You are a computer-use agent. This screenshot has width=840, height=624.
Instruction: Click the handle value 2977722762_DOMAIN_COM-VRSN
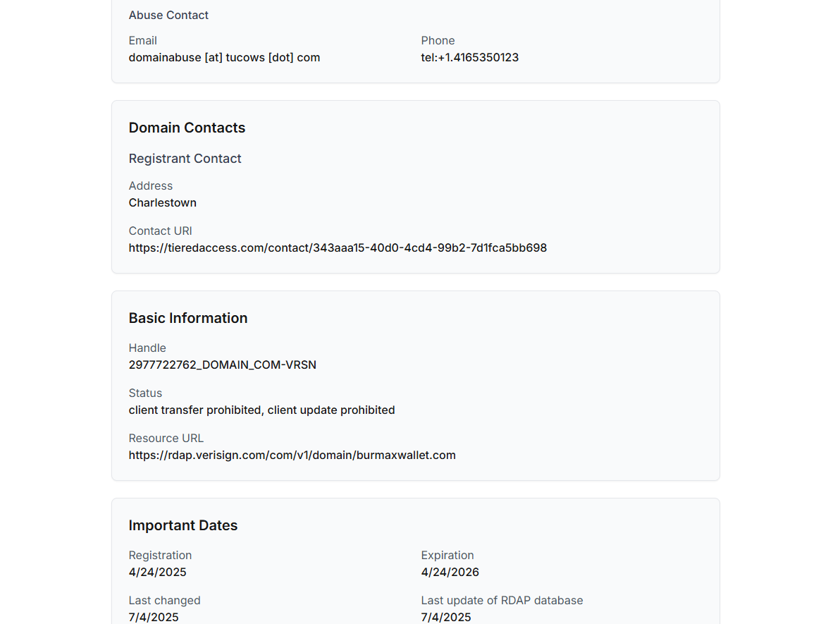point(222,365)
